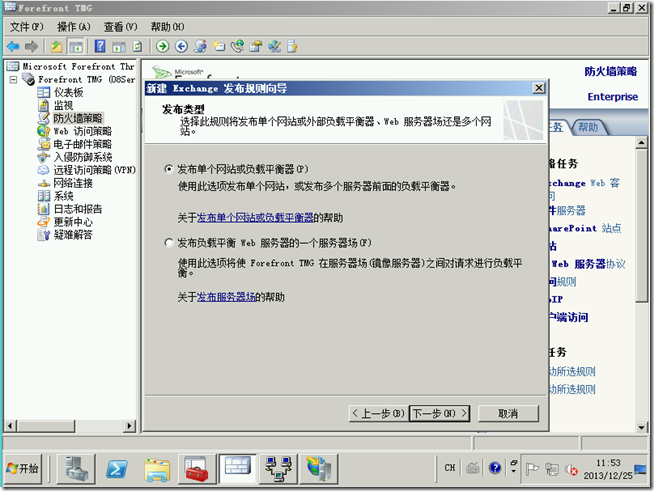The width and height of the screenshot is (654, 491).
Task: Select Microsoft Forefront Threat root node
Action: pyautogui.click(x=78, y=66)
